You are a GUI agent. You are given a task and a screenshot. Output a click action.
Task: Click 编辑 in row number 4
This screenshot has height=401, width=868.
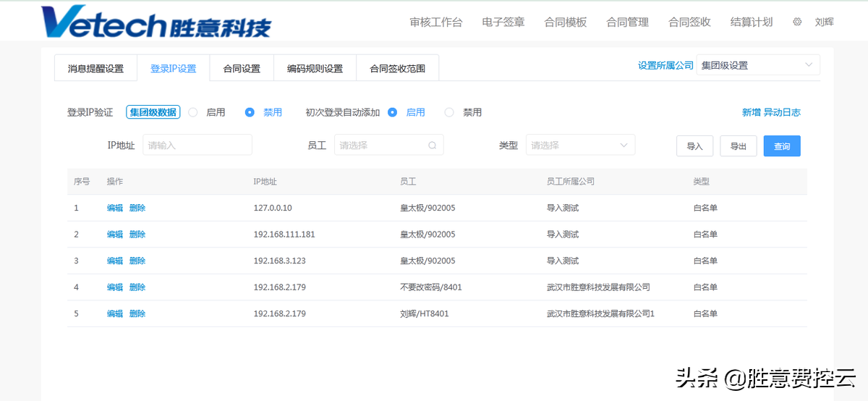[x=115, y=287]
